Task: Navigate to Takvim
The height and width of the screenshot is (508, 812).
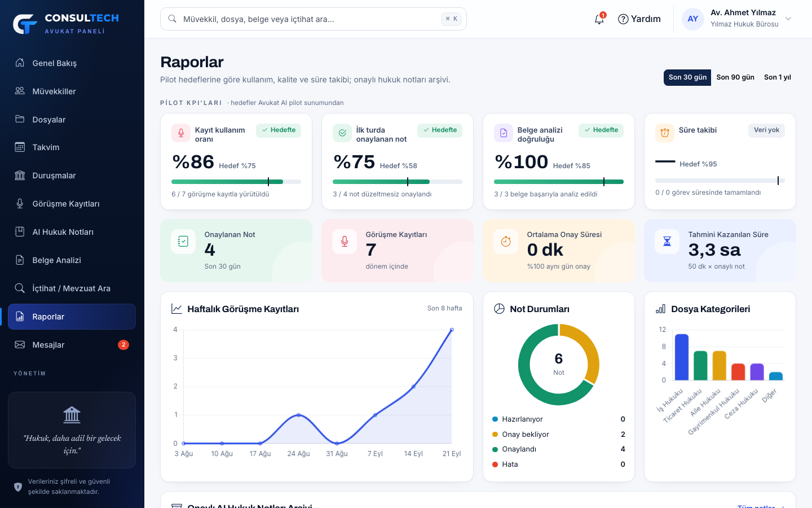Action: (72, 147)
